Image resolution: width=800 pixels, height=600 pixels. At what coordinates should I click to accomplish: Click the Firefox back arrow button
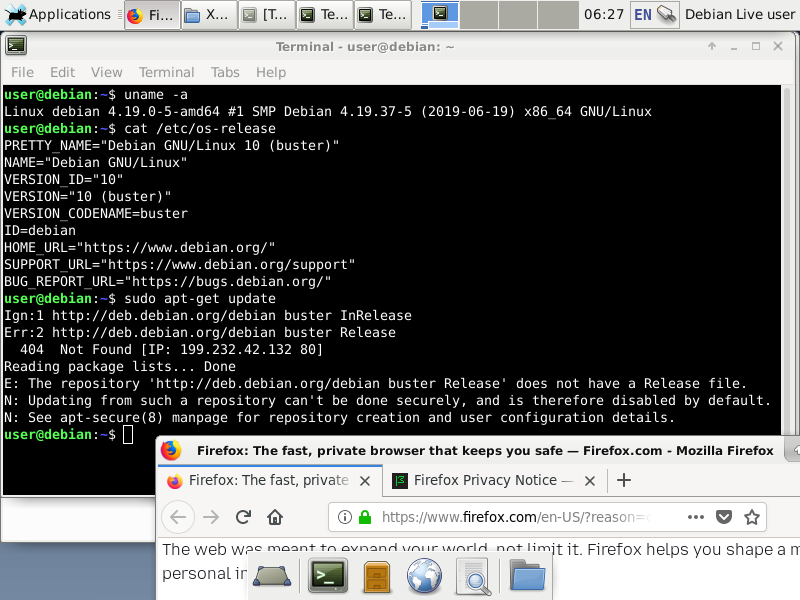coord(178,517)
